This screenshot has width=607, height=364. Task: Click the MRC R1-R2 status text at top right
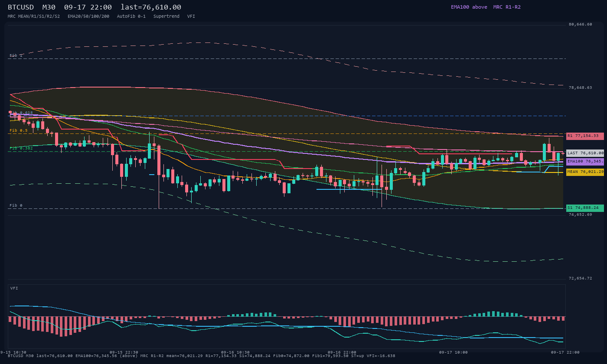(x=507, y=7)
